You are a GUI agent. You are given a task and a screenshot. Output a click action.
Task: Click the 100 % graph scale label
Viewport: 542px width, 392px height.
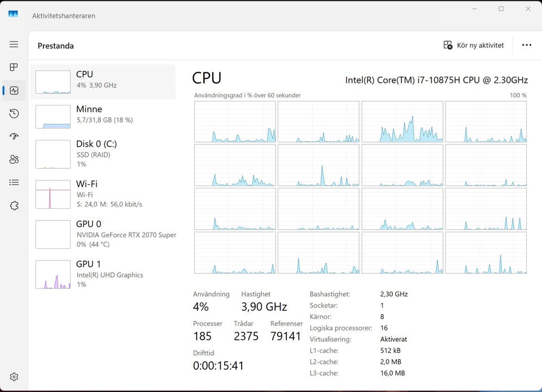(x=518, y=95)
